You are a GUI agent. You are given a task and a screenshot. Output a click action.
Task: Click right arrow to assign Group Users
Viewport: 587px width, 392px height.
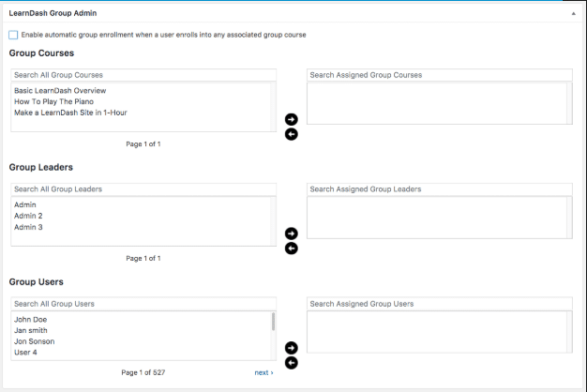point(292,348)
